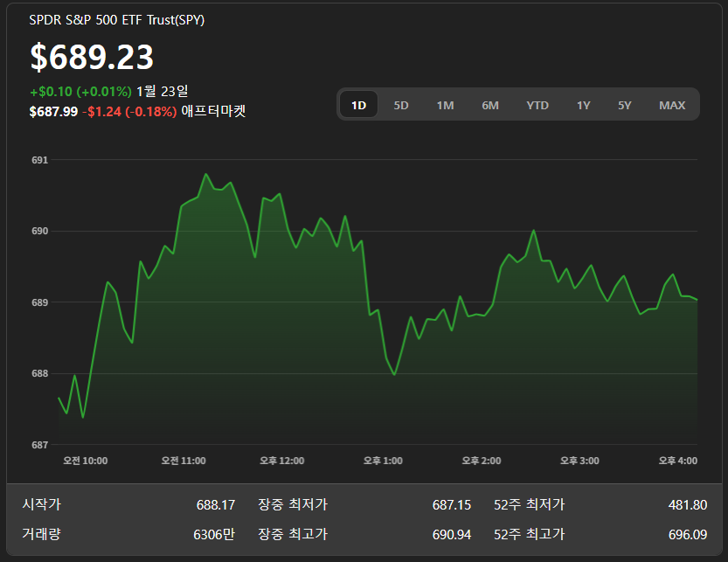Click the 6306만 volume value
Image resolution: width=728 pixels, height=562 pixels.
214,535
